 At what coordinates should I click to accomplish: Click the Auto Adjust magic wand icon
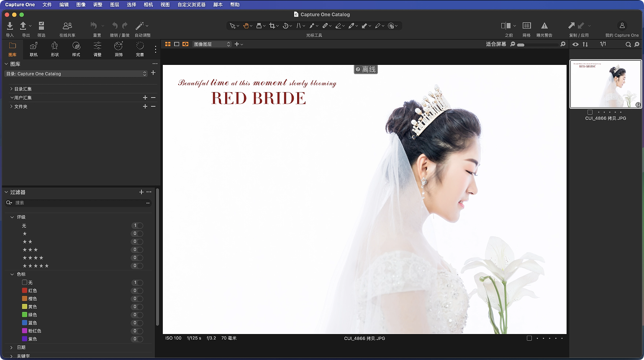click(x=140, y=26)
